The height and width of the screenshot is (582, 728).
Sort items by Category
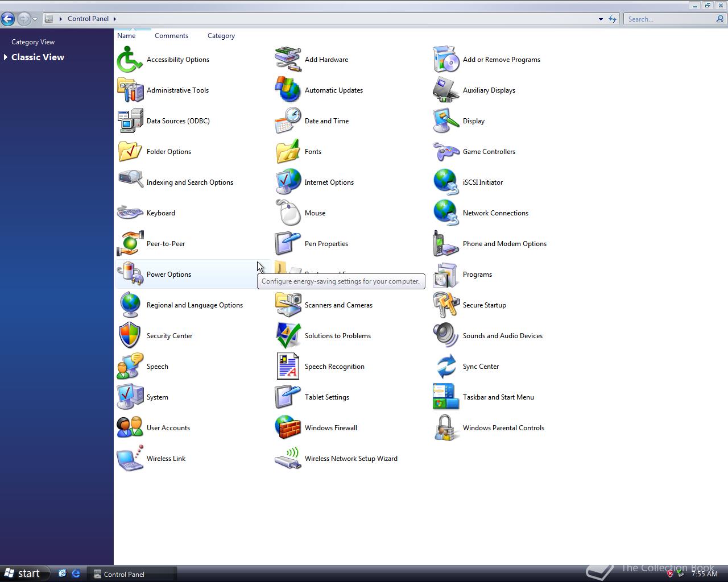coord(221,36)
